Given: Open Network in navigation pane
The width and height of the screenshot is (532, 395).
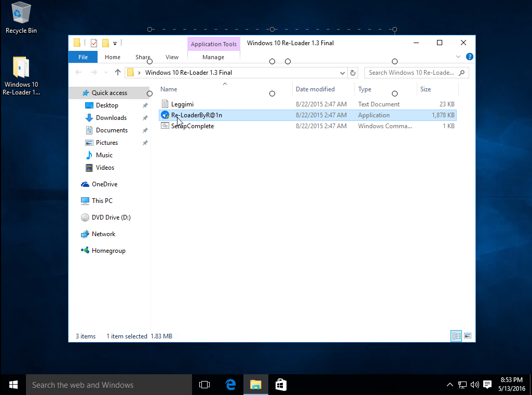Looking at the screenshot, I should 103,234.
